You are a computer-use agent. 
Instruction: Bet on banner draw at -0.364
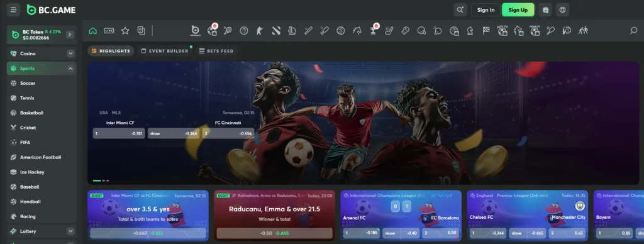click(174, 133)
